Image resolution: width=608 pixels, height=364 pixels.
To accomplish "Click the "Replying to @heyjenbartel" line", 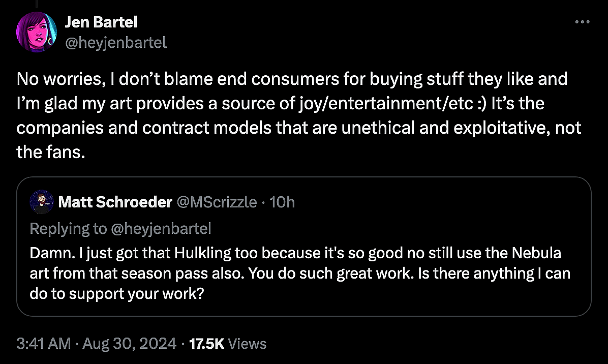I will coord(120,228).
